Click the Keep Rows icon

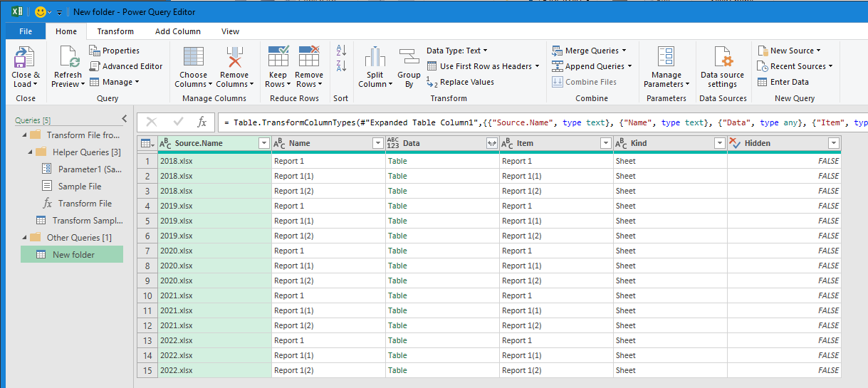pyautogui.click(x=278, y=57)
